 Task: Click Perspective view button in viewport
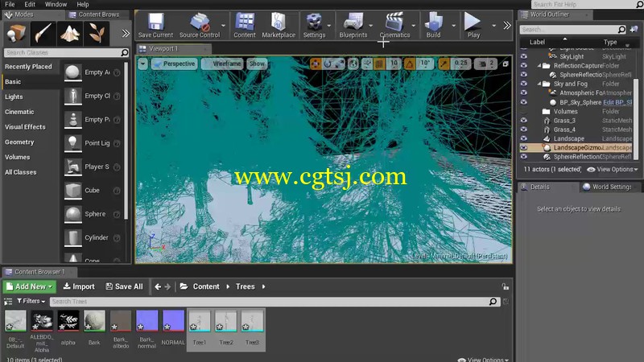[x=174, y=64]
